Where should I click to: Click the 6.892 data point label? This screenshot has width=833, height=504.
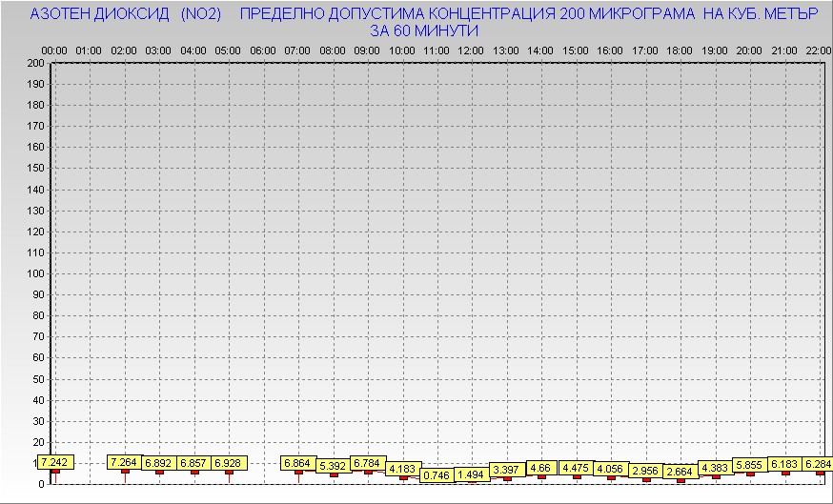click(x=159, y=463)
